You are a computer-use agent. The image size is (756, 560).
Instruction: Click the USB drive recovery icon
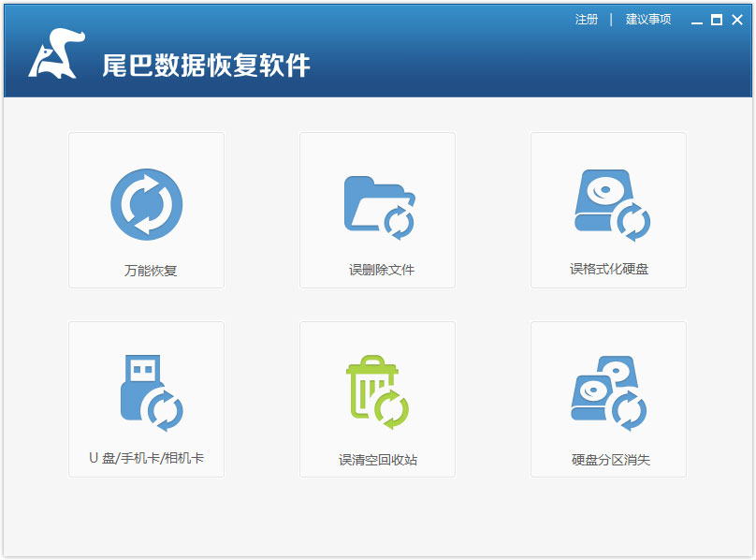coord(148,392)
